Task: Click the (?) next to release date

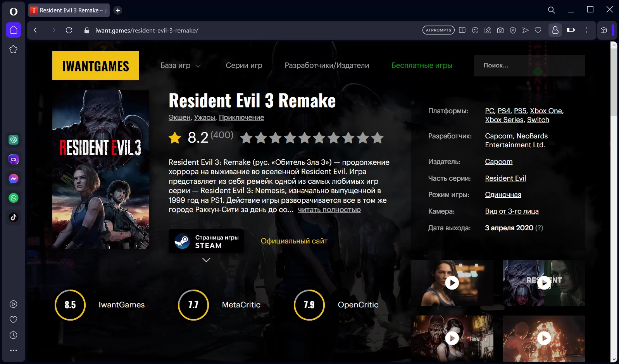Action: point(539,228)
